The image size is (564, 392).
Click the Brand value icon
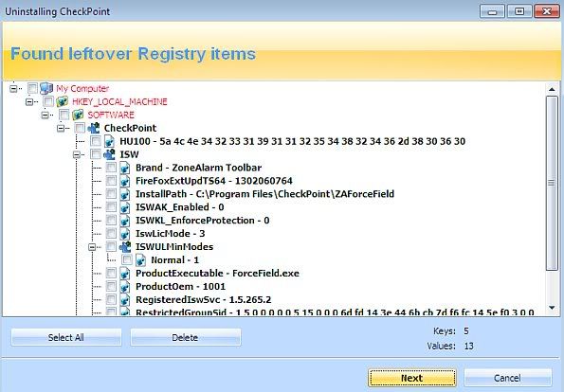[125, 168]
